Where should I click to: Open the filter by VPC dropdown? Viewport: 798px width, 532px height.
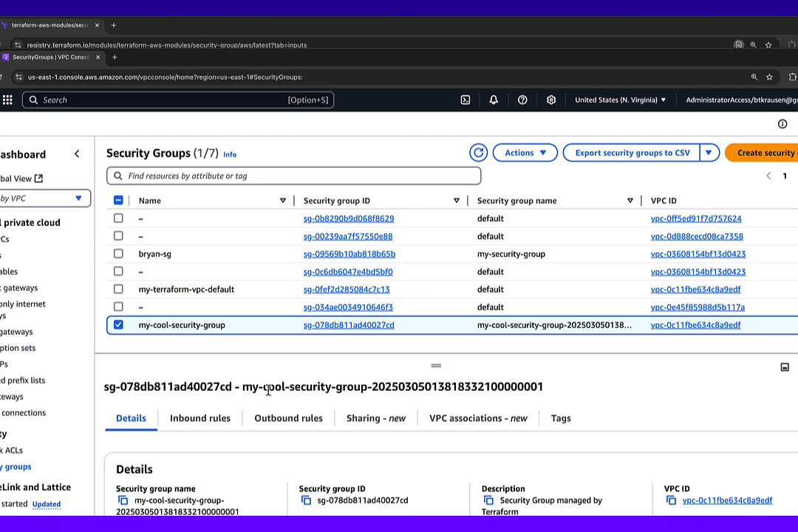tap(44, 198)
